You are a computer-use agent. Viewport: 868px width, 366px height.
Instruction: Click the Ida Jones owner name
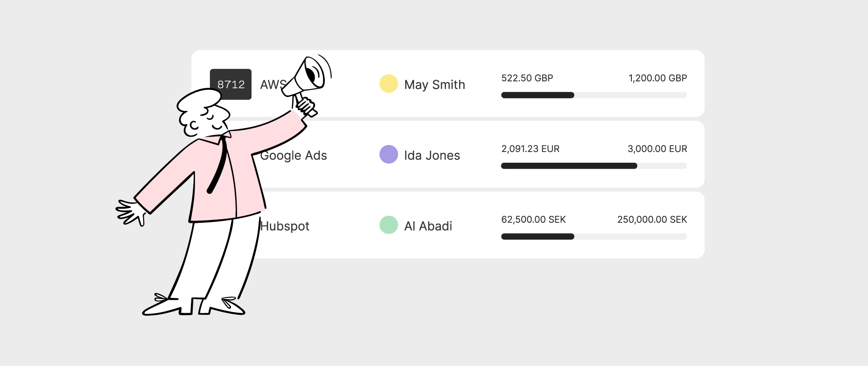[x=432, y=155]
